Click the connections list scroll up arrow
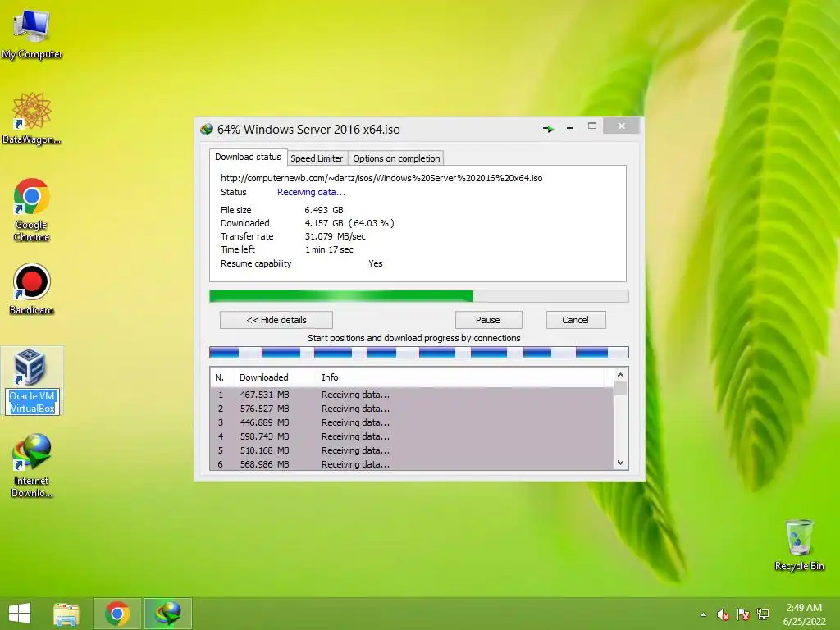Image resolution: width=840 pixels, height=630 pixels. tap(620, 375)
